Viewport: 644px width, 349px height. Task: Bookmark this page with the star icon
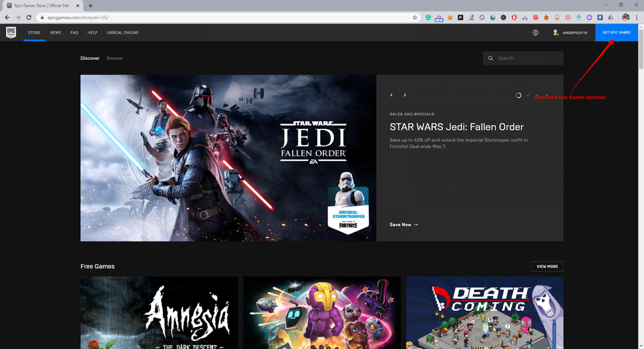415,17
